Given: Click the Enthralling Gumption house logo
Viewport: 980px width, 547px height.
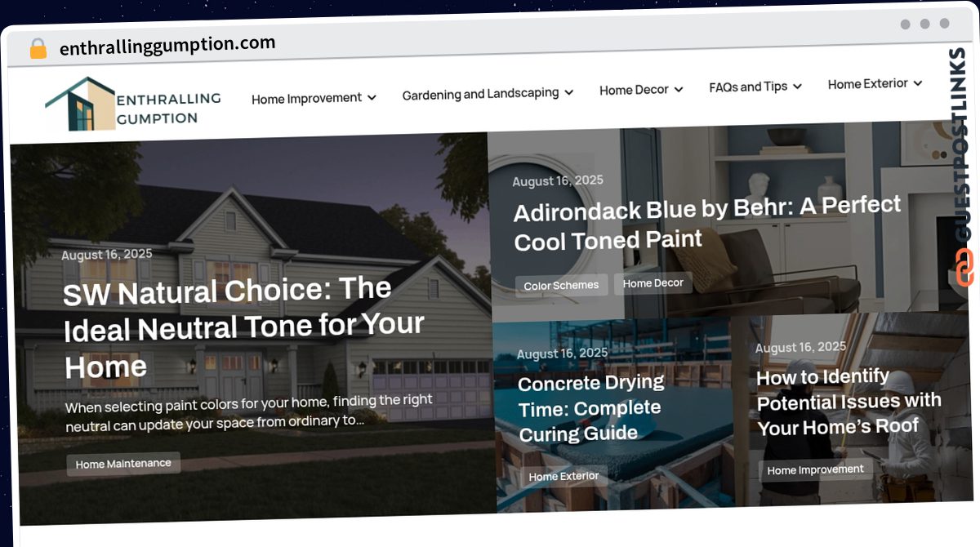Looking at the screenshot, I should pyautogui.click(x=80, y=104).
